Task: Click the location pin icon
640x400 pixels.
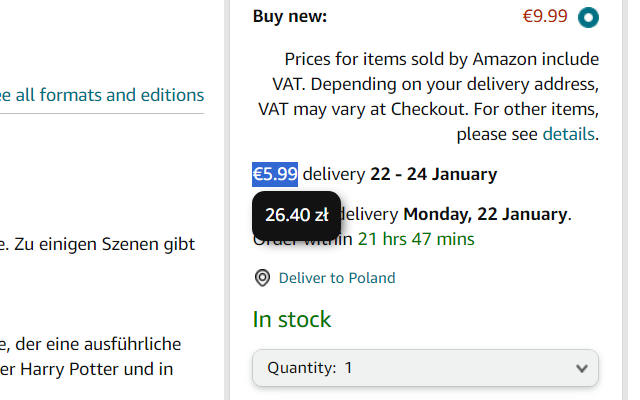Action: pos(263,278)
